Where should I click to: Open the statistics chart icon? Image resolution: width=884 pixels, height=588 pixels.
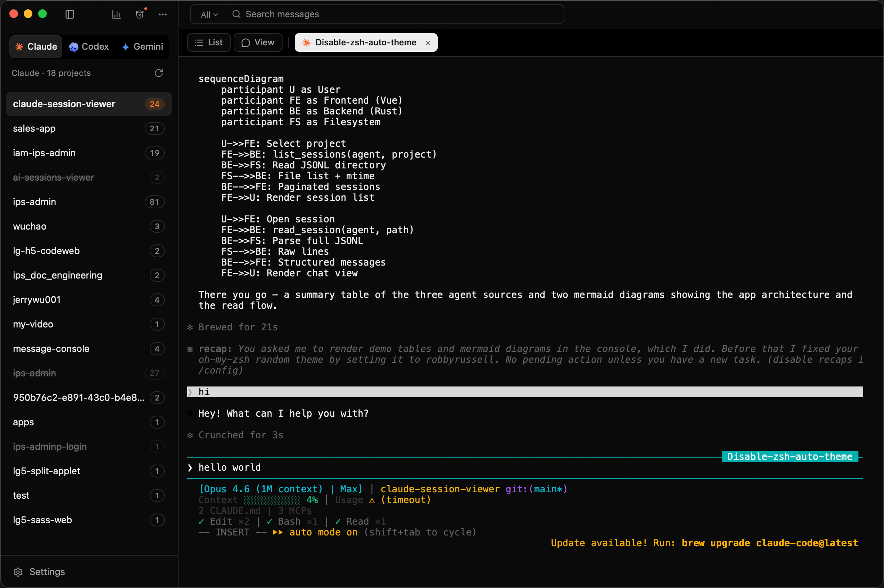116,14
